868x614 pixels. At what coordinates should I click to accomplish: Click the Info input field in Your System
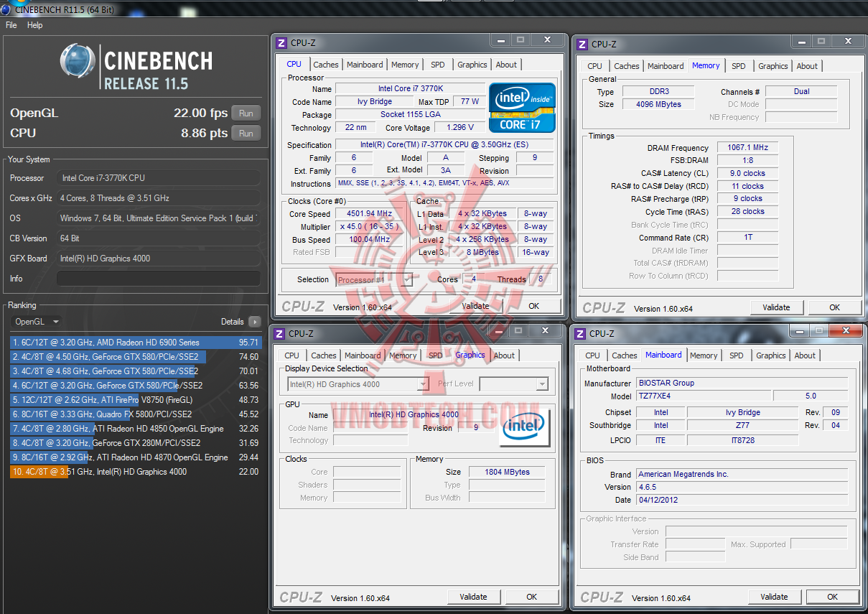[x=158, y=279]
